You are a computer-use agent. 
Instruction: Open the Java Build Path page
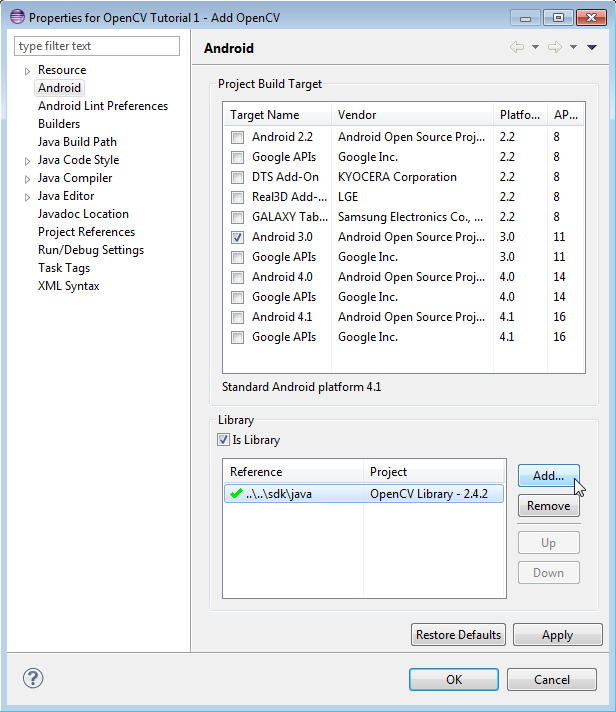pyautogui.click(x=77, y=142)
